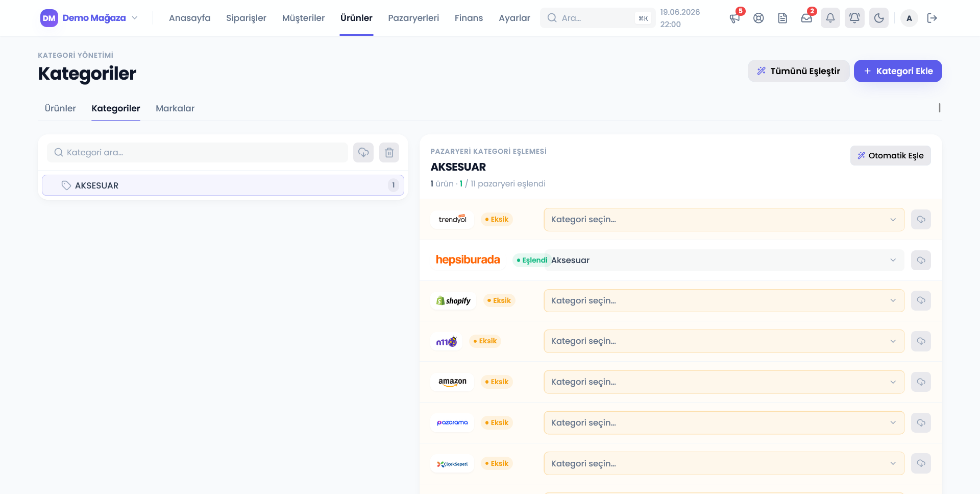
Task: Click the logout arrow icon
Action: tap(932, 18)
